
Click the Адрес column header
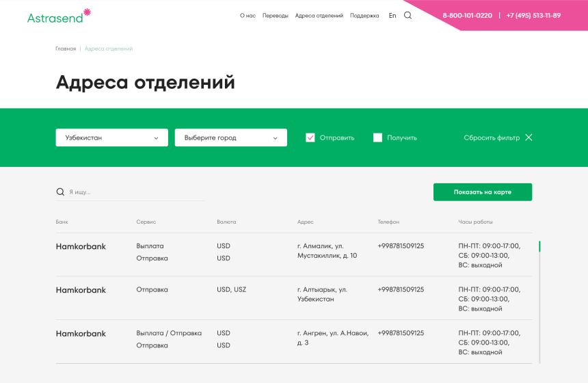305,222
